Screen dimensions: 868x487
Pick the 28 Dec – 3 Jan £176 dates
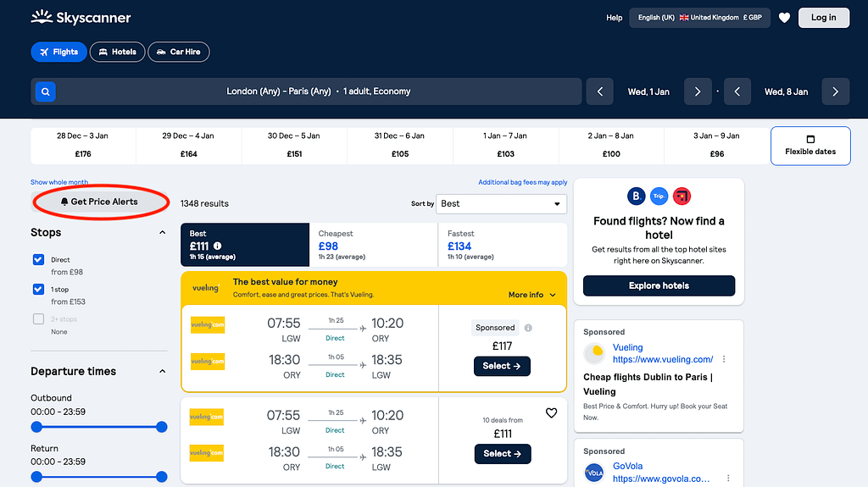click(x=83, y=146)
